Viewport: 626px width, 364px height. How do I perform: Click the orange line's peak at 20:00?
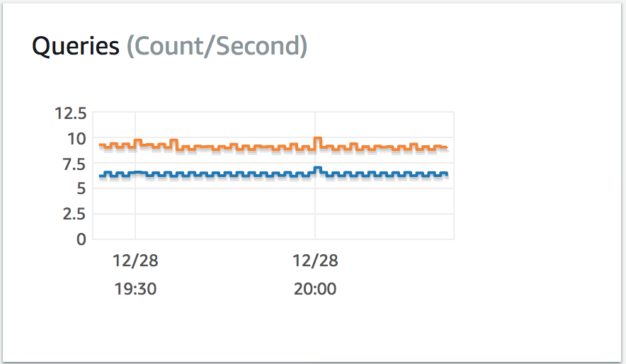pyautogui.click(x=318, y=139)
